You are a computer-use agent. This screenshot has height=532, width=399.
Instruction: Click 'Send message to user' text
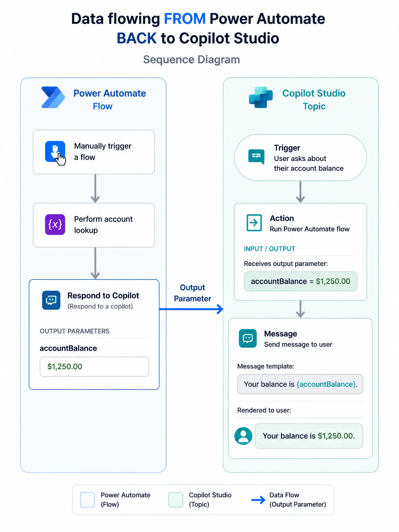298,344
